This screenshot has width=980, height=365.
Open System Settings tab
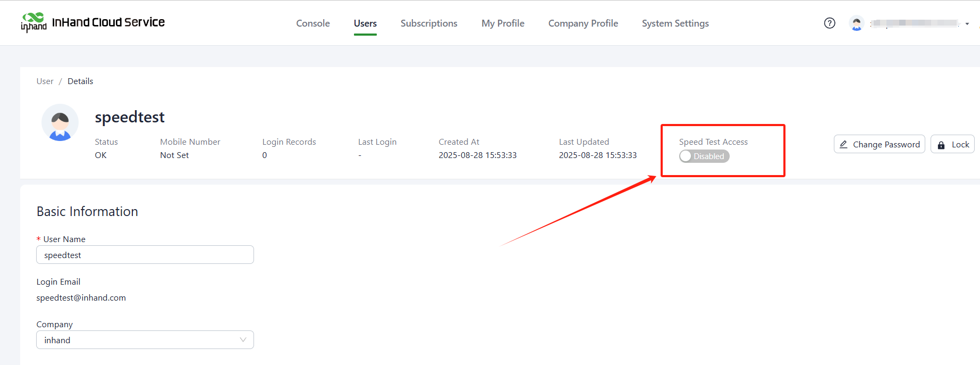[x=675, y=23]
